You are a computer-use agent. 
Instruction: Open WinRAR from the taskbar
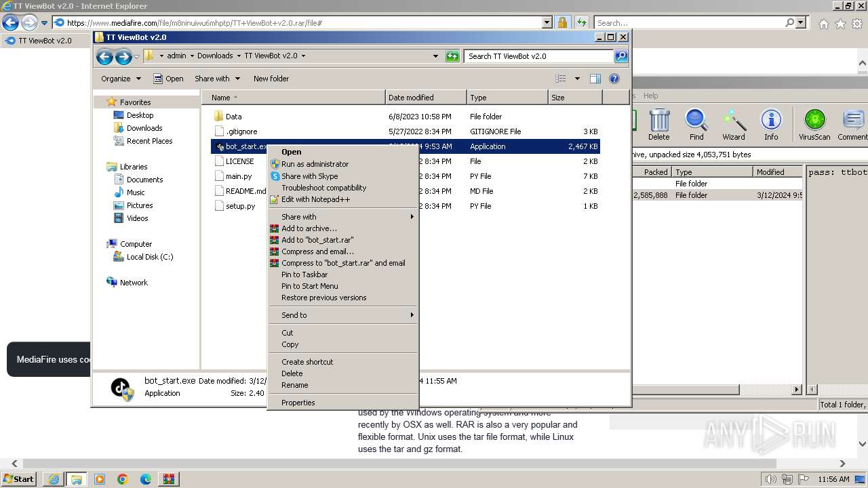pyautogui.click(x=169, y=479)
